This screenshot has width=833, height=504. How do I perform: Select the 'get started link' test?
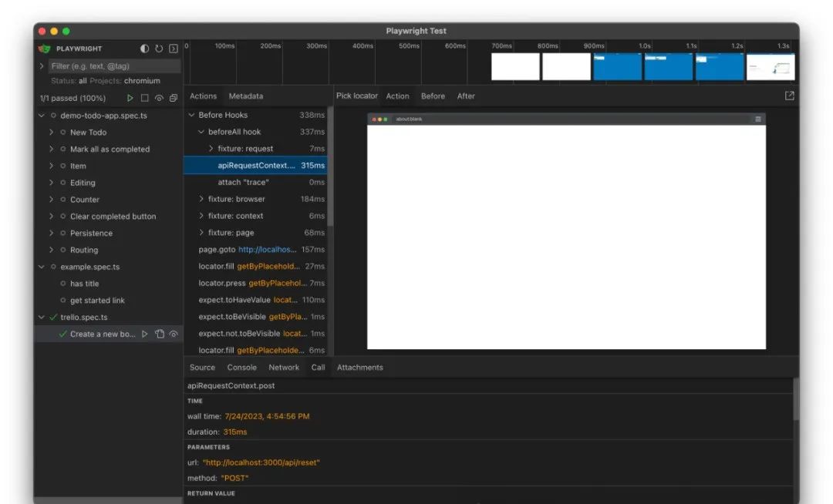coord(97,301)
